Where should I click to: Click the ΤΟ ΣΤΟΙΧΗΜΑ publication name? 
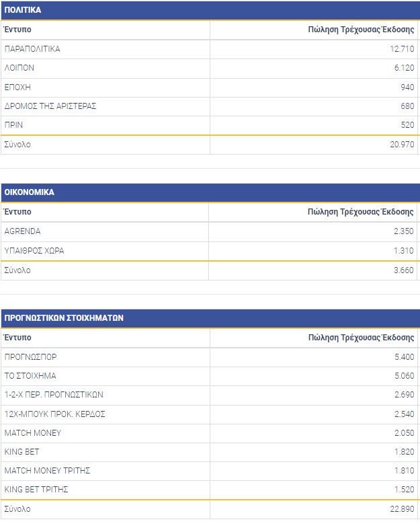point(30,376)
